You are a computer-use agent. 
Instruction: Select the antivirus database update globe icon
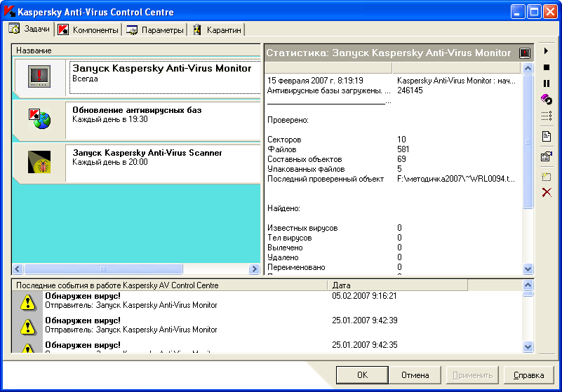[39, 119]
